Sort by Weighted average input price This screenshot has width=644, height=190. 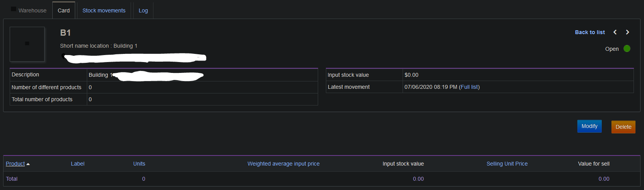284,164
